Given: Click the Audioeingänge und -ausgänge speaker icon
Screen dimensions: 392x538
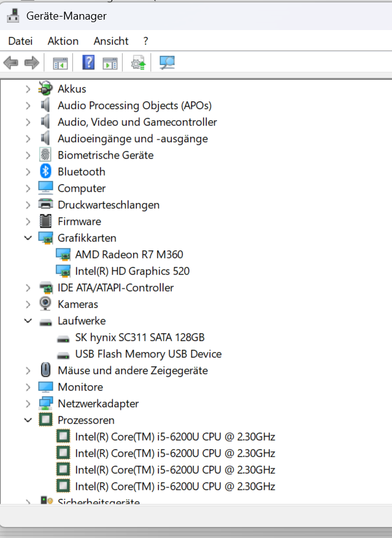Looking at the screenshot, I should click(x=45, y=138).
